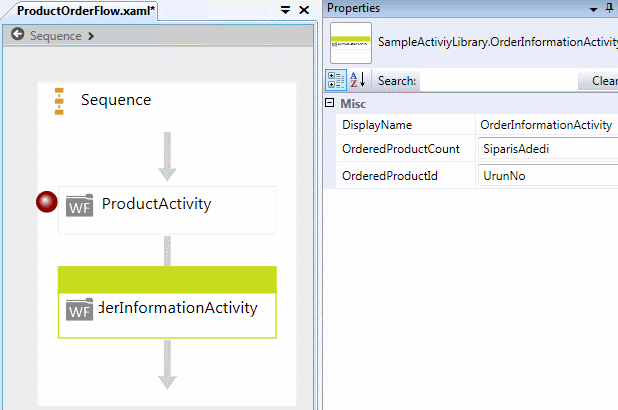Click the breadcrumb back arrow icon
The height and width of the screenshot is (410, 618).
pyautogui.click(x=17, y=35)
